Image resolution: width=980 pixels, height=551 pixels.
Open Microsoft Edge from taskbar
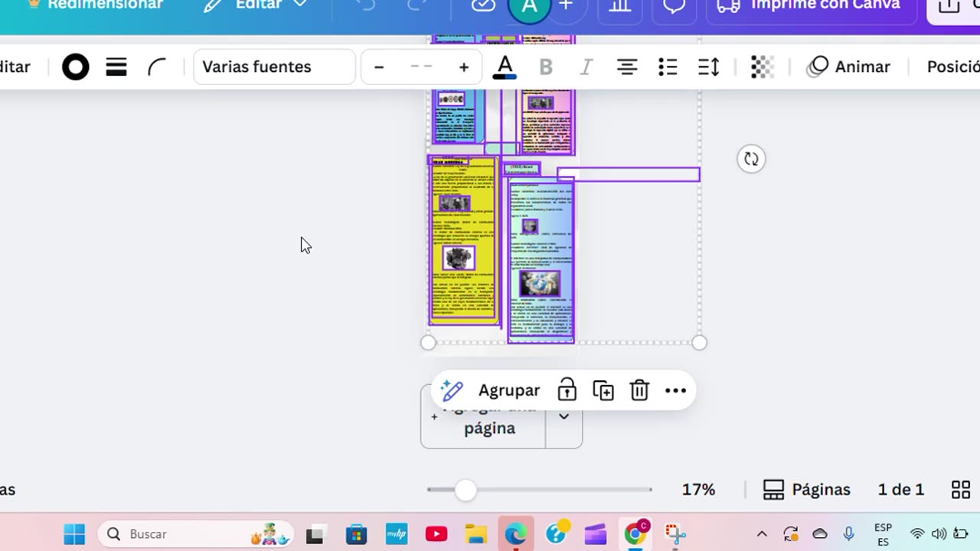[516, 534]
